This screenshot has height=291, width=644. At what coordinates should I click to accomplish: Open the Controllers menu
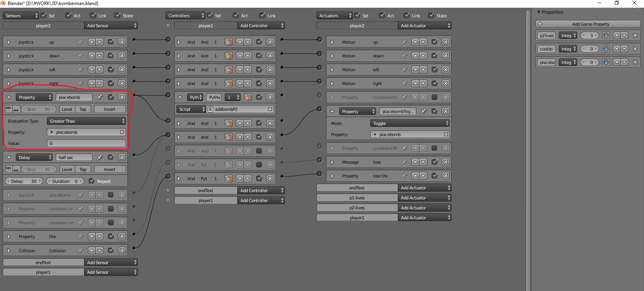click(x=186, y=16)
